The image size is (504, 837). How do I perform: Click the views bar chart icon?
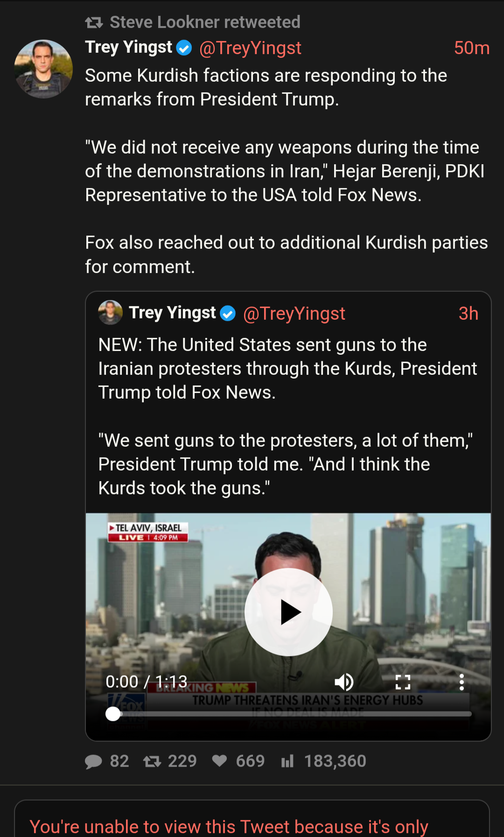(x=287, y=761)
